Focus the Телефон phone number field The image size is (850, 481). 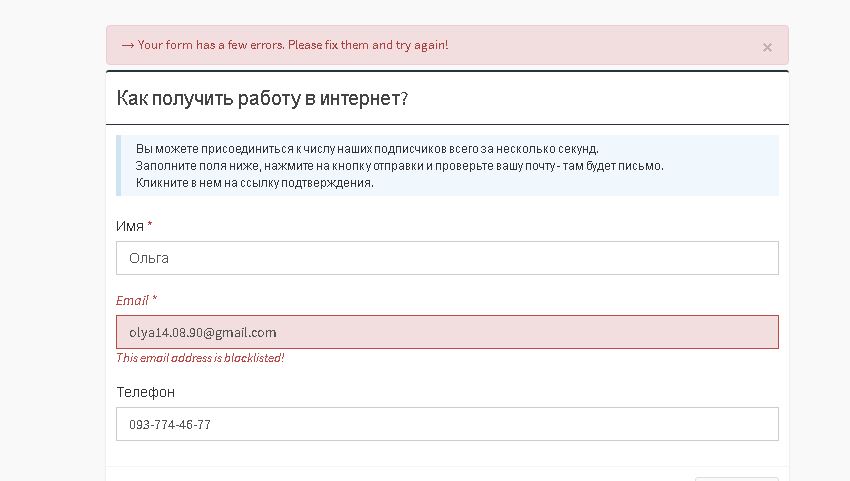click(447, 424)
